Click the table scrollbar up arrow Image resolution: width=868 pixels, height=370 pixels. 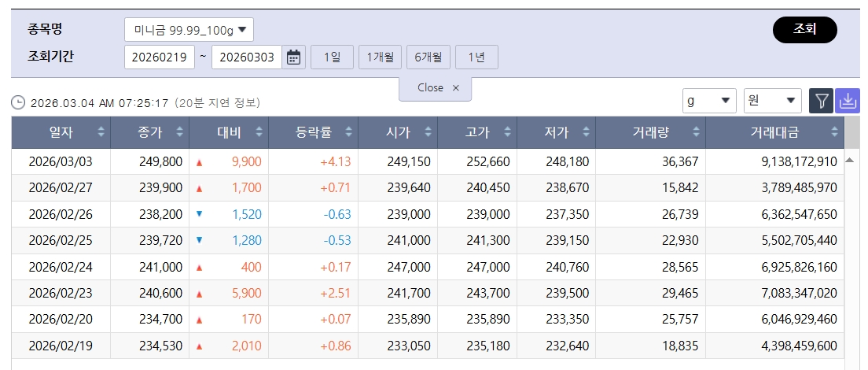pos(849,161)
